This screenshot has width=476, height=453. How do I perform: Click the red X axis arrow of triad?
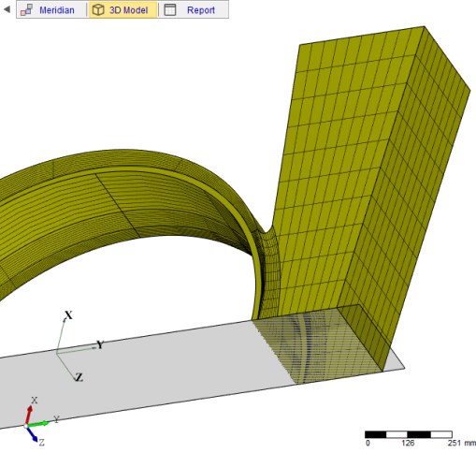coord(29,415)
